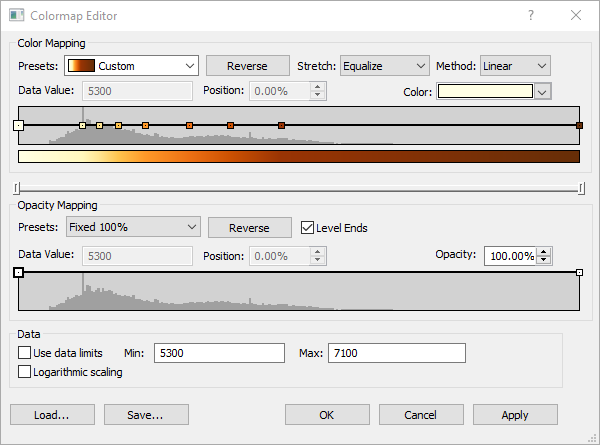Viewport: 600px width, 445px height.
Task: Increase opacity with the stepper up arrow
Action: coord(544,251)
